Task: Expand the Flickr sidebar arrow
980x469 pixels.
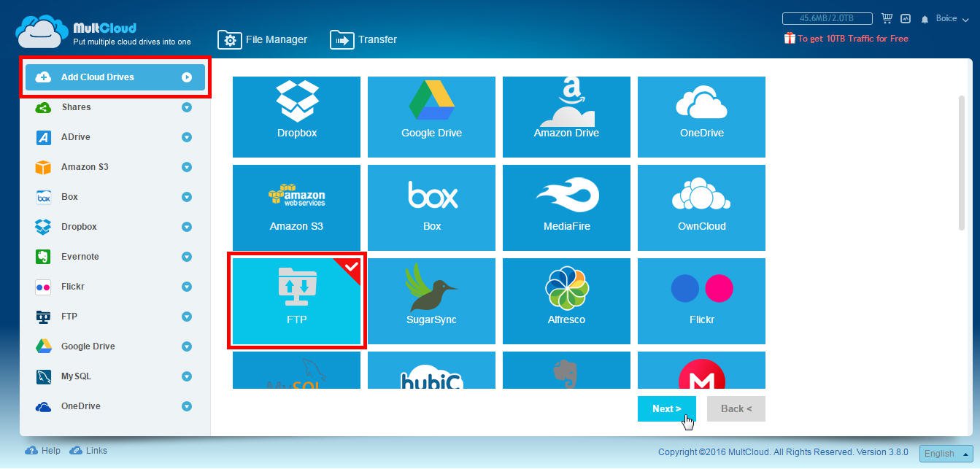Action: [x=187, y=287]
